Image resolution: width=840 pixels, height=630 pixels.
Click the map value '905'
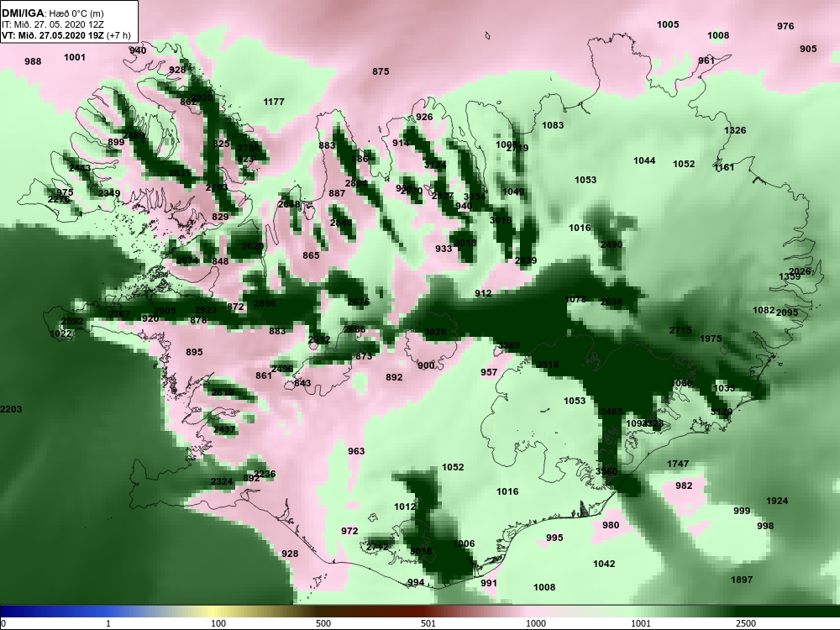(x=808, y=49)
